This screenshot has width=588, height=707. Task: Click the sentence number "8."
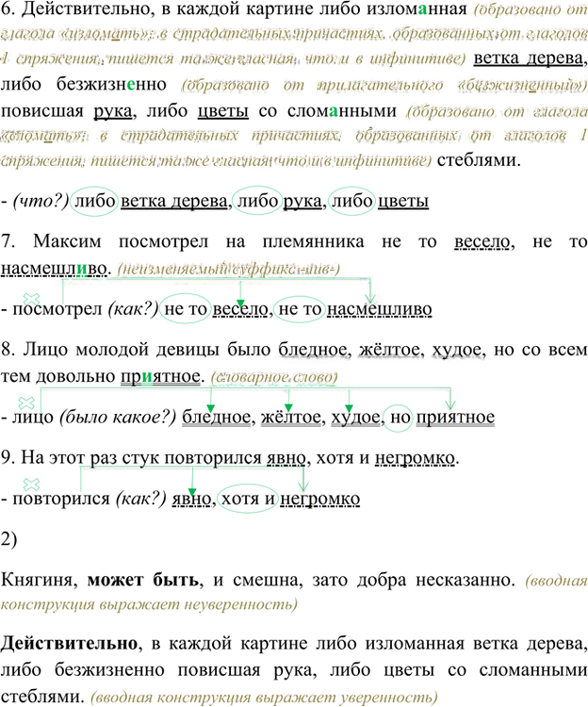click(x=8, y=350)
